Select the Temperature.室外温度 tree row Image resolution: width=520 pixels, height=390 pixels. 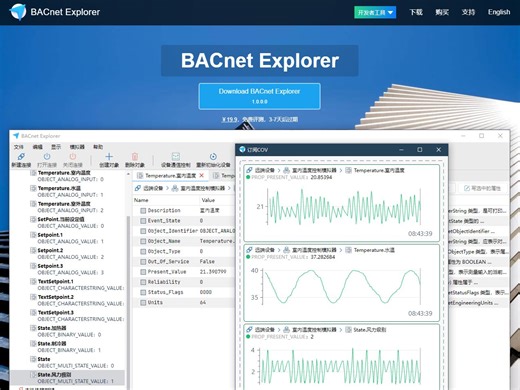pyautogui.click(x=67, y=207)
